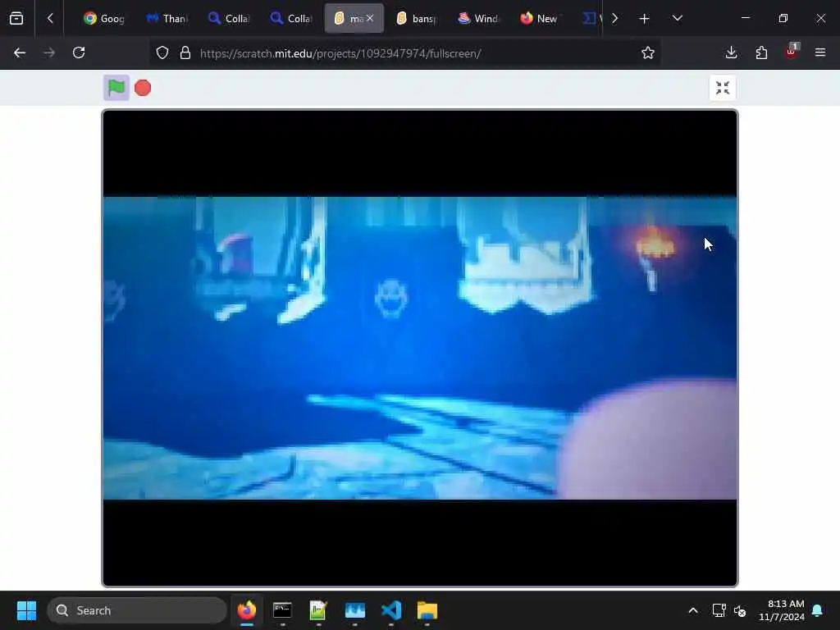Go forward with the grayed arrow button
The image size is (840, 630).
pyautogui.click(x=49, y=52)
